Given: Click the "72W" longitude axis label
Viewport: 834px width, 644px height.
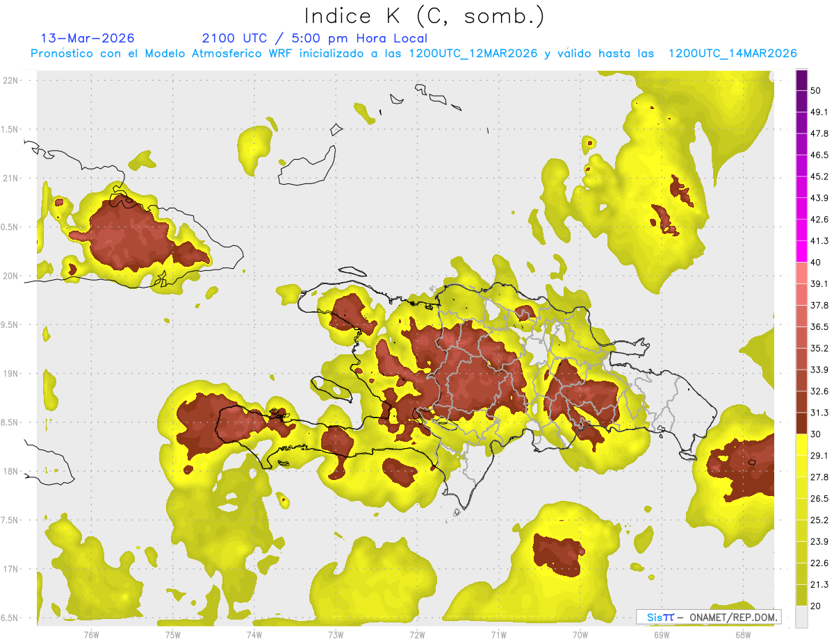Looking at the screenshot, I should 417,635.
